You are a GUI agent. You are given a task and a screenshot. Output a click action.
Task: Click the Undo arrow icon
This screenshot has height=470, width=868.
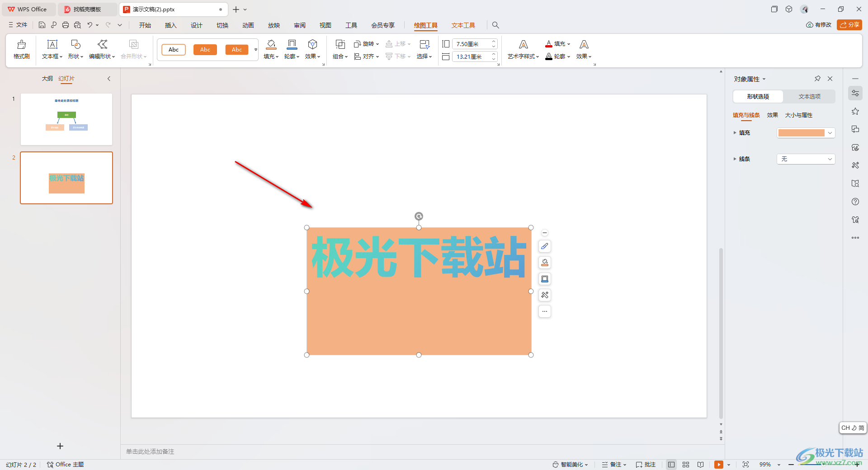point(90,25)
